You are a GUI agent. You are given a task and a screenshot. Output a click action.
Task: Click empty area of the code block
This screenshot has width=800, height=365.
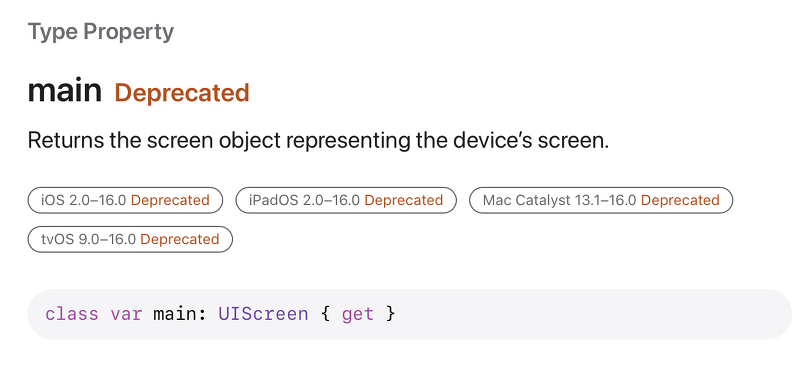click(x=587, y=313)
